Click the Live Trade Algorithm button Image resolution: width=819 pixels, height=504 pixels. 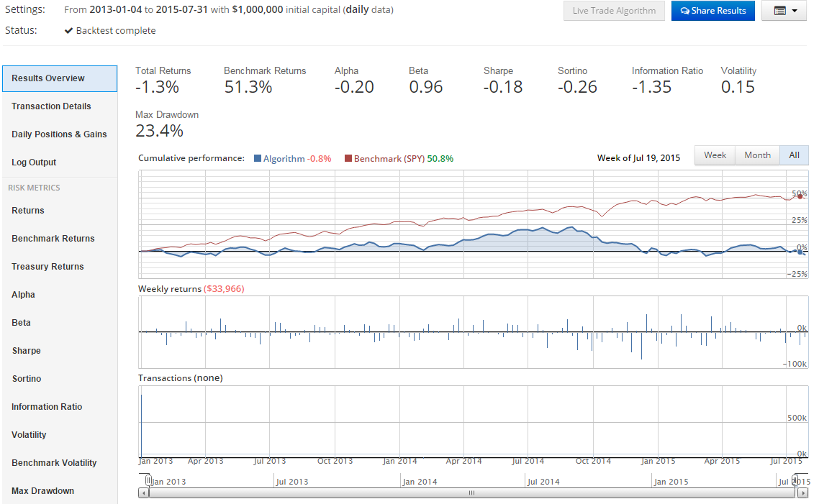click(x=614, y=11)
